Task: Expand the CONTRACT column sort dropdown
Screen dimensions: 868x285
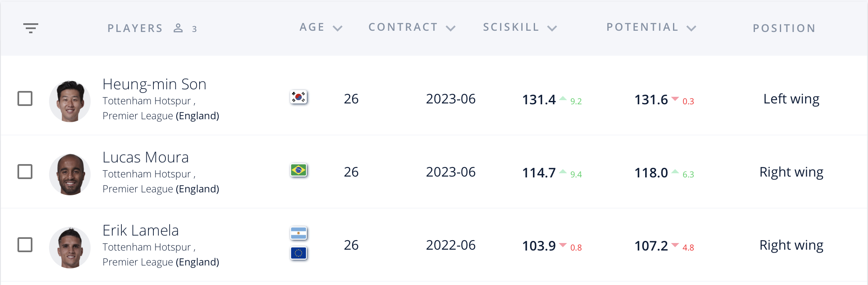Action: [x=451, y=28]
